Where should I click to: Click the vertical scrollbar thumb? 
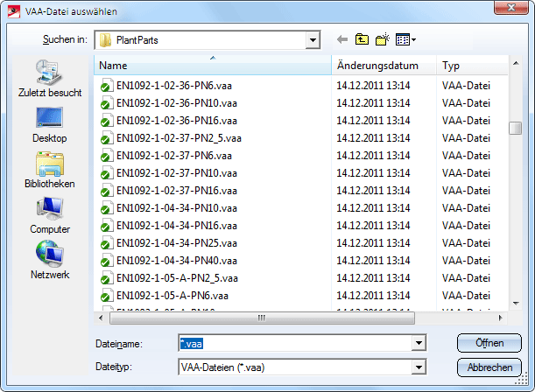point(515,129)
